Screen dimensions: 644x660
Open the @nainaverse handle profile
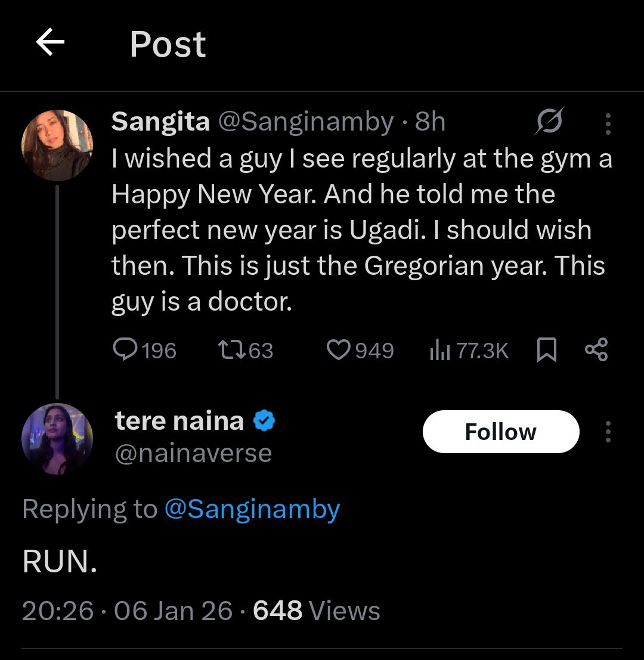tap(193, 453)
